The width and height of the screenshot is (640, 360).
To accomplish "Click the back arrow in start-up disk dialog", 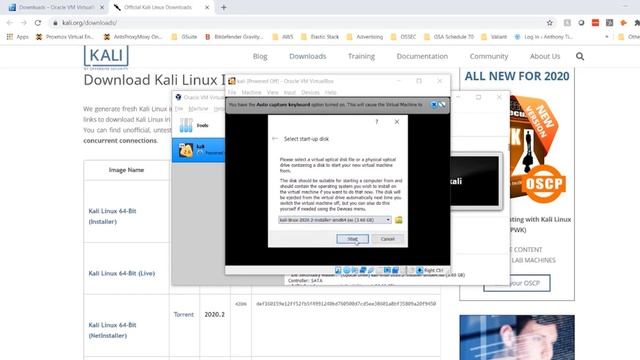I will (x=275, y=139).
